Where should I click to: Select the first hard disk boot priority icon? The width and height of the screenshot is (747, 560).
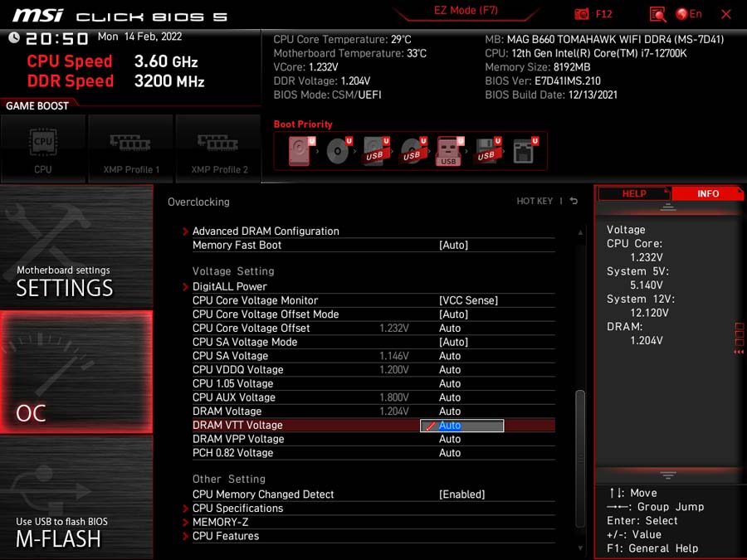[300, 151]
